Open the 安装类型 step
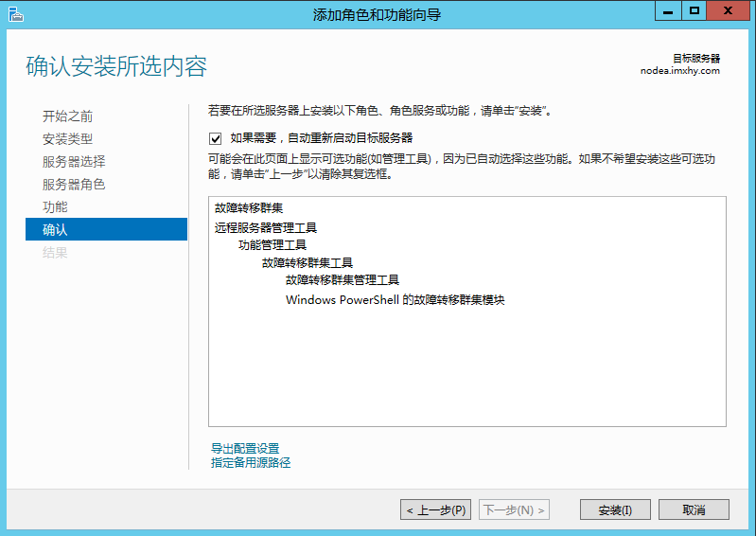 point(67,139)
